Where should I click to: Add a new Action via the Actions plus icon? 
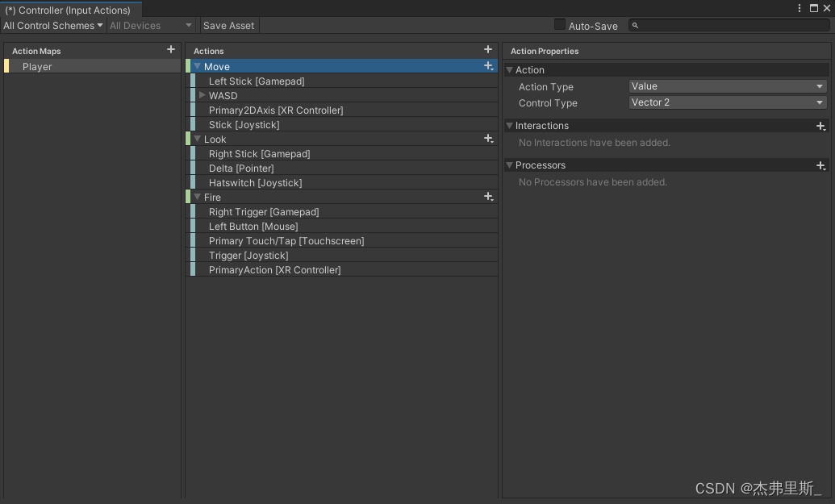[488, 49]
